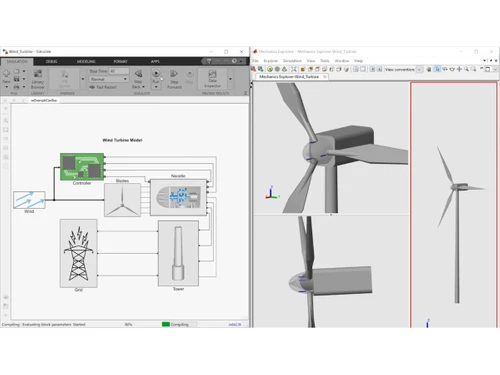The image size is (500, 375).
Task: Toggle Fast Restart
Action: pyautogui.click(x=103, y=87)
